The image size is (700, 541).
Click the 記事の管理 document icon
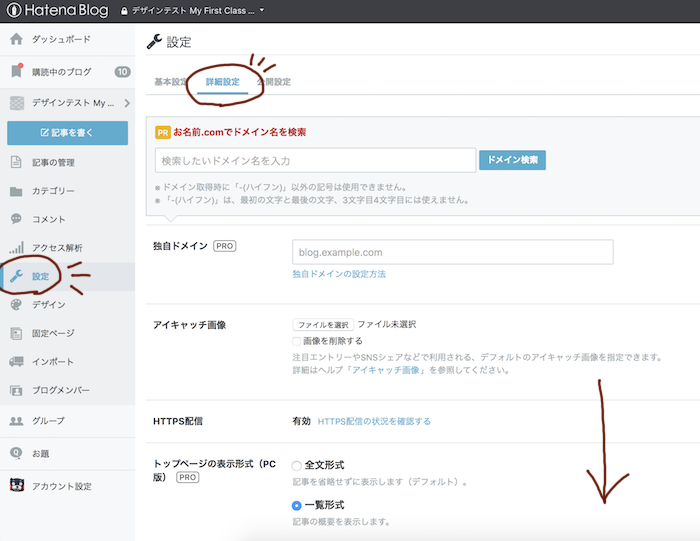point(16,162)
